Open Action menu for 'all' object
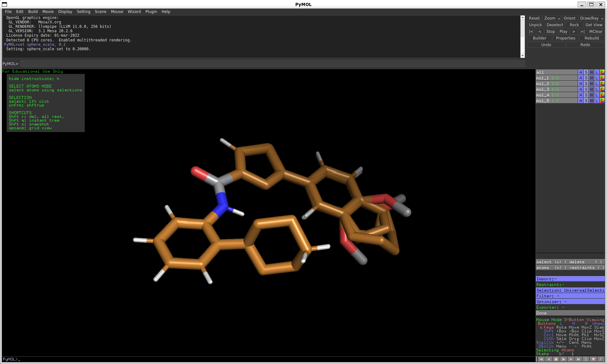Image resolution: width=607 pixels, height=364 pixels. [x=580, y=72]
